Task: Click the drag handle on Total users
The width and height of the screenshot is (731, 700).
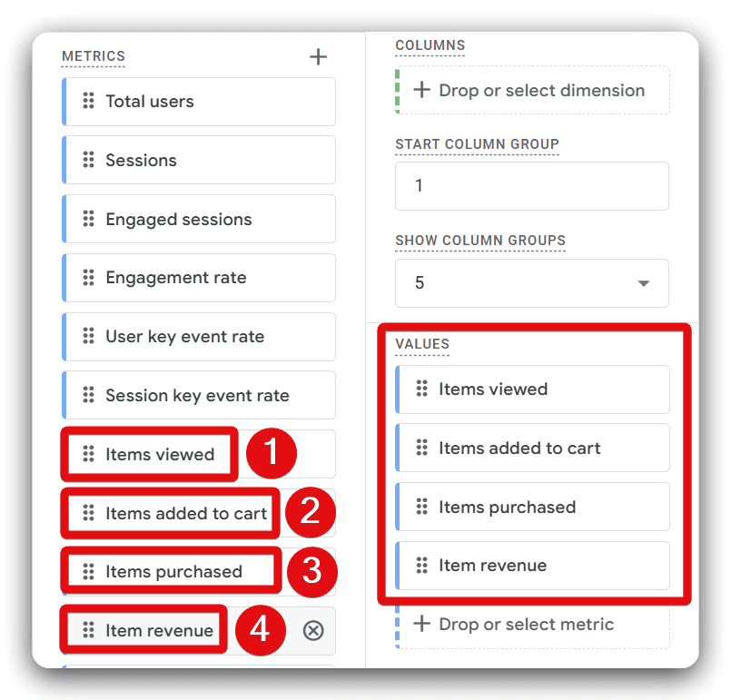Action: click(x=88, y=102)
